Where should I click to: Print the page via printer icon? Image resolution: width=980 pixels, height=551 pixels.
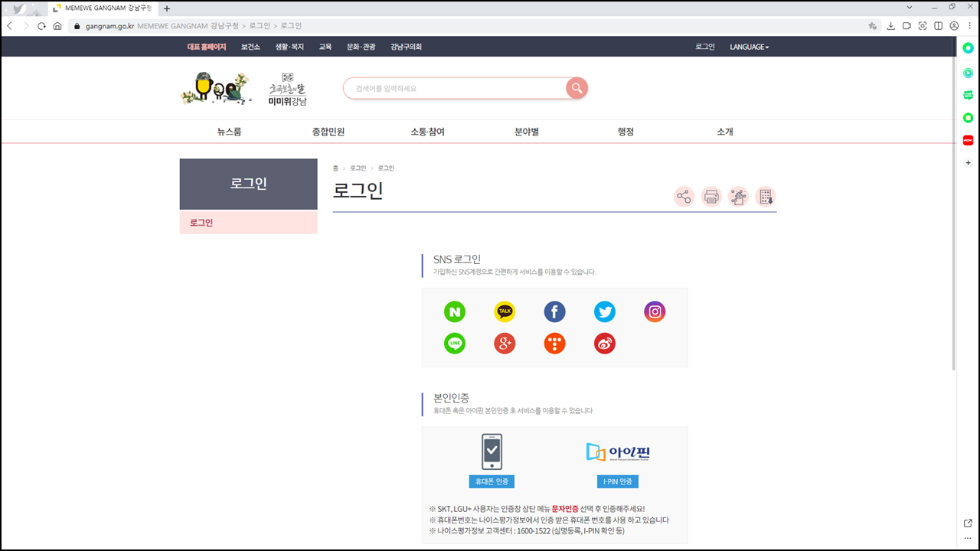711,197
